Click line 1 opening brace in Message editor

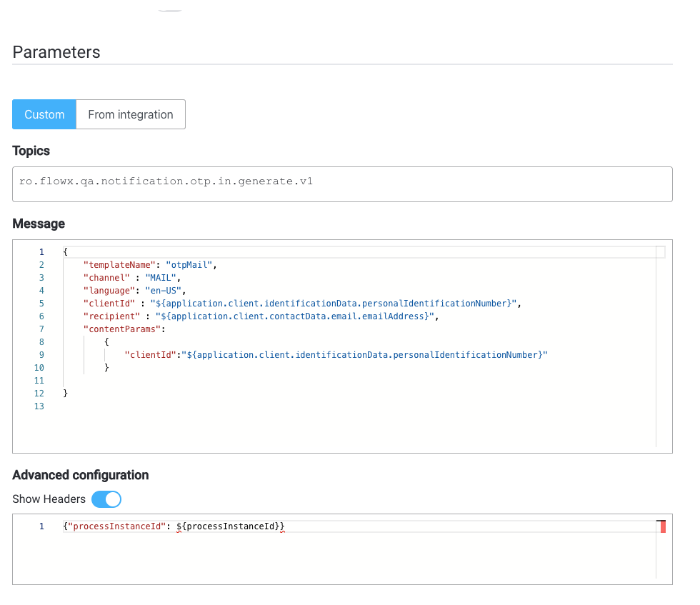[x=65, y=252]
